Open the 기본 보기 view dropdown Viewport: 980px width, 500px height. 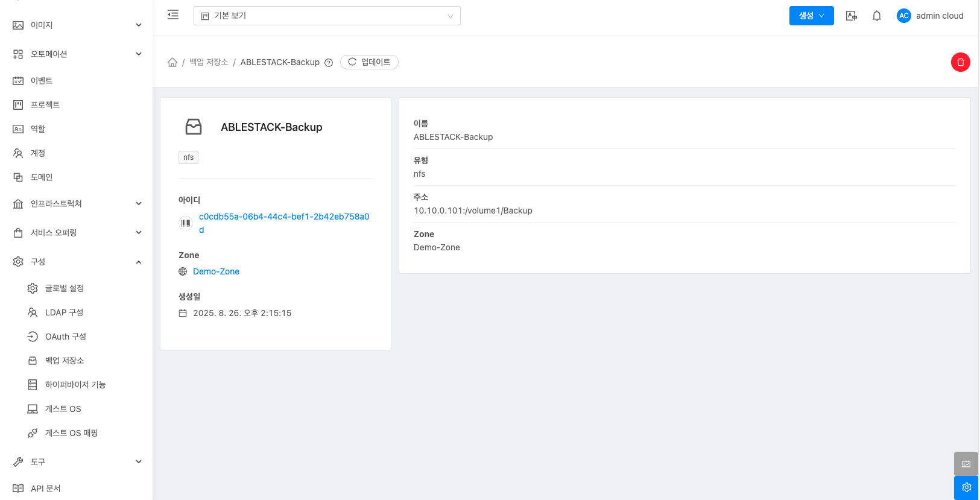click(327, 16)
